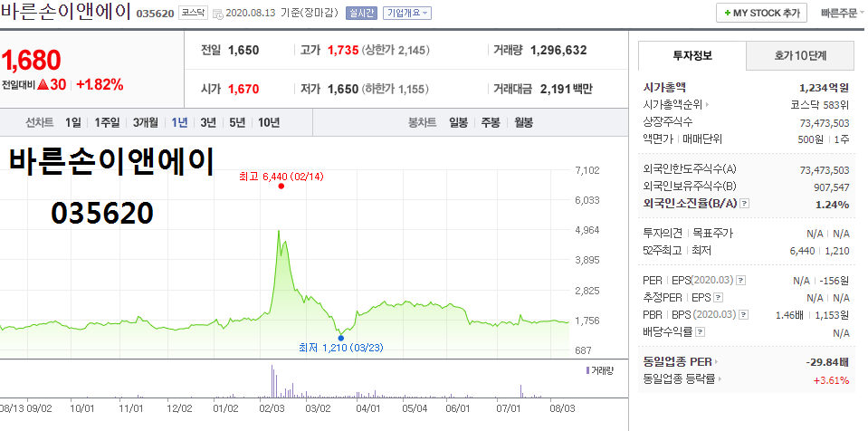Open 동일업종 등락률 link
The width and height of the screenshot is (868, 431).
click(x=683, y=379)
